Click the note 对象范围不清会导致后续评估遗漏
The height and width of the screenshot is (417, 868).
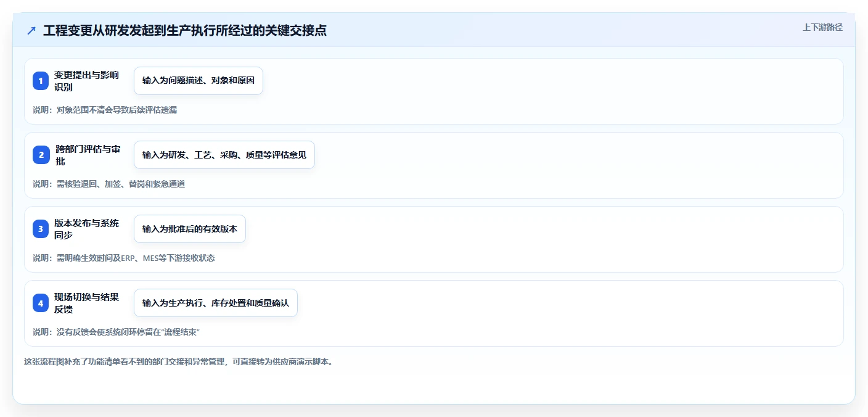tap(105, 110)
